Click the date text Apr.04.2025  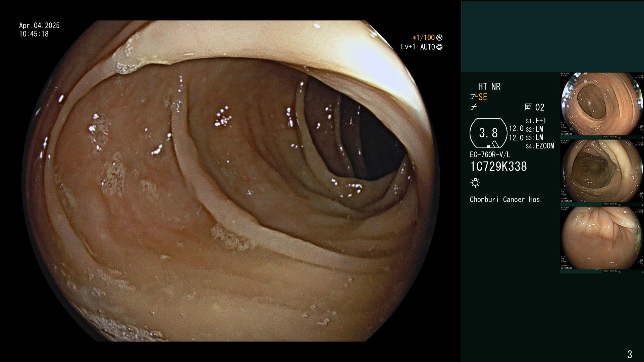39,25
